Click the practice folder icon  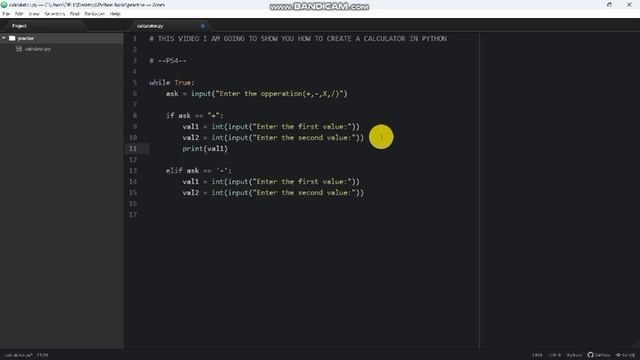tap(12, 38)
